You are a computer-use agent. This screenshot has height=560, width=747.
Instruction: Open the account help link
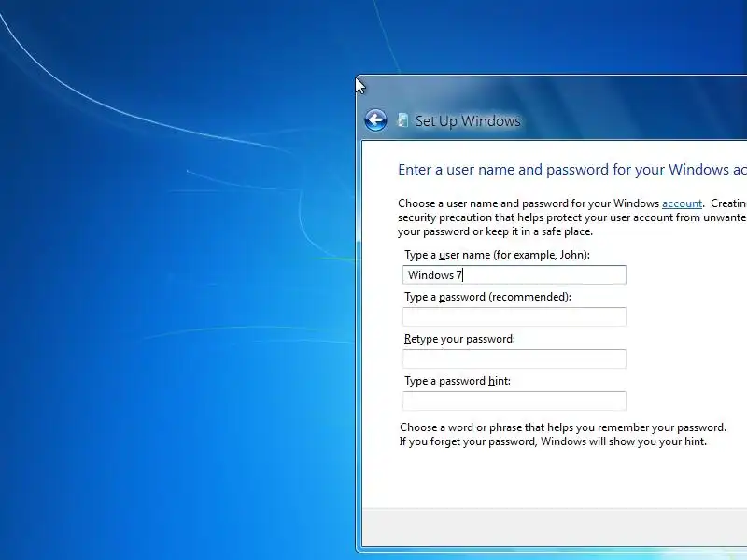coord(682,203)
